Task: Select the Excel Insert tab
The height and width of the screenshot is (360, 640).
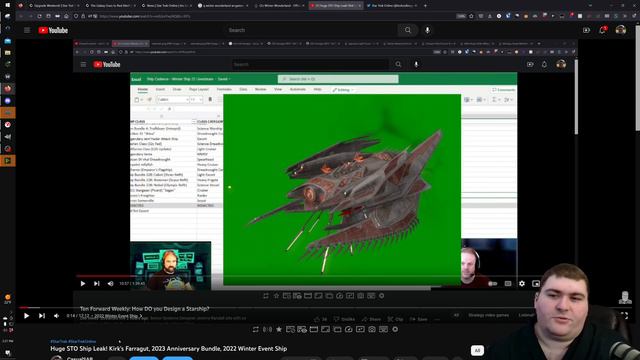Action: [160, 89]
